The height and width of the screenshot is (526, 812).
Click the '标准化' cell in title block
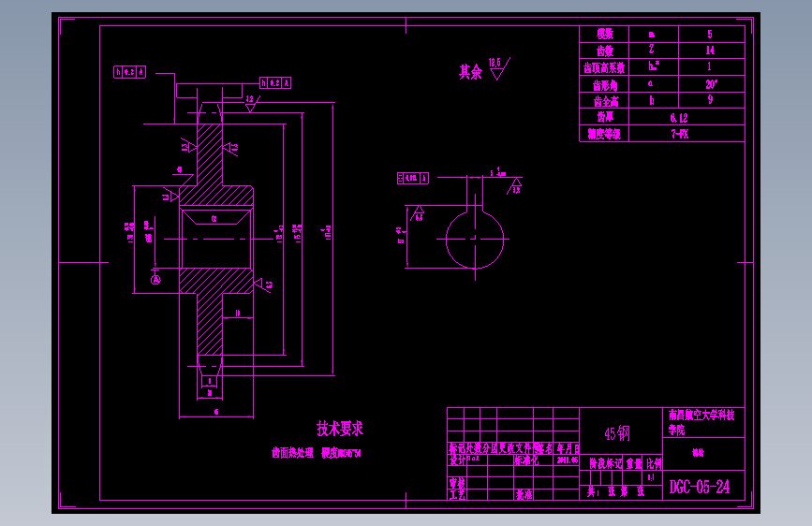(x=526, y=460)
